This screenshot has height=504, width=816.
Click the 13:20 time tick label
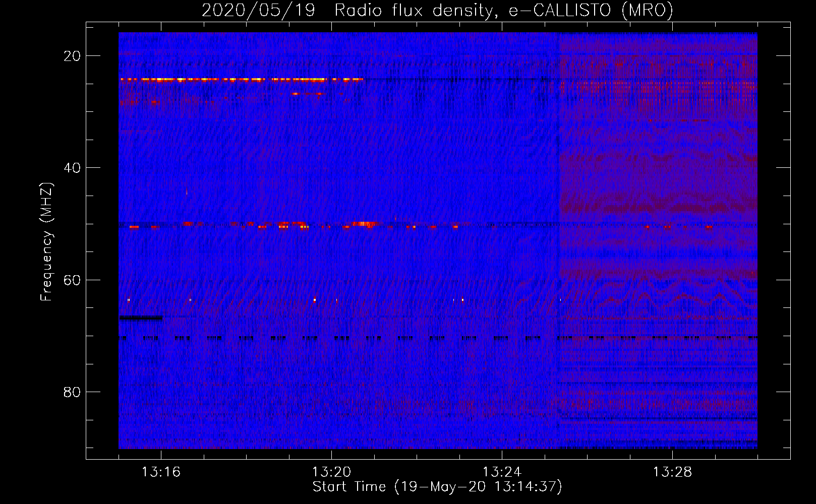click(331, 472)
